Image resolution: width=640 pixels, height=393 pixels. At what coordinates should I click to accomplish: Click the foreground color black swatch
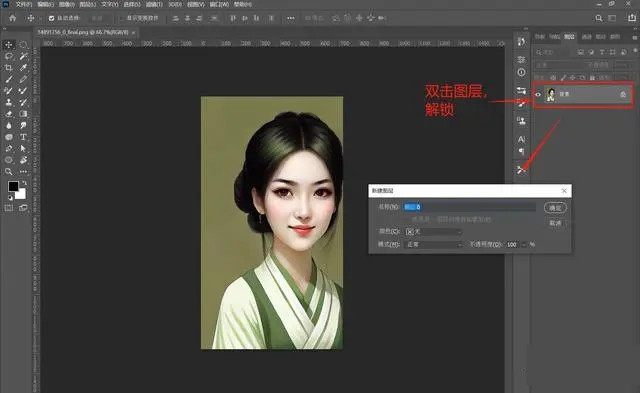point(13,187)
